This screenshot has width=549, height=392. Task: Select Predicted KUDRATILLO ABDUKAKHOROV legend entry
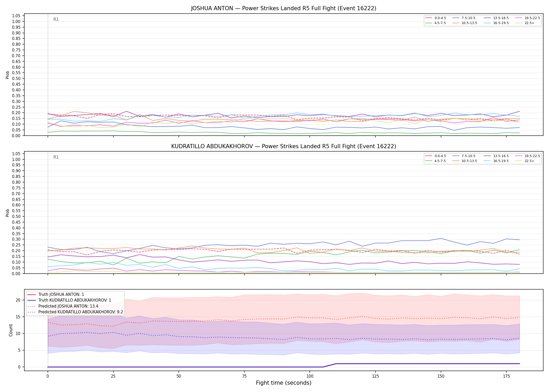tap(75, 312)
